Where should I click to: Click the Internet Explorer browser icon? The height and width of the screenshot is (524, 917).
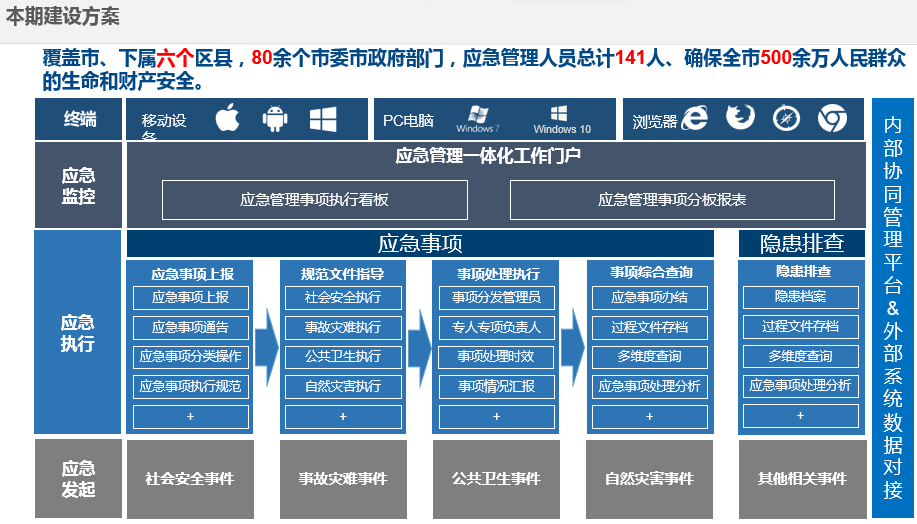tap(694, 118)
